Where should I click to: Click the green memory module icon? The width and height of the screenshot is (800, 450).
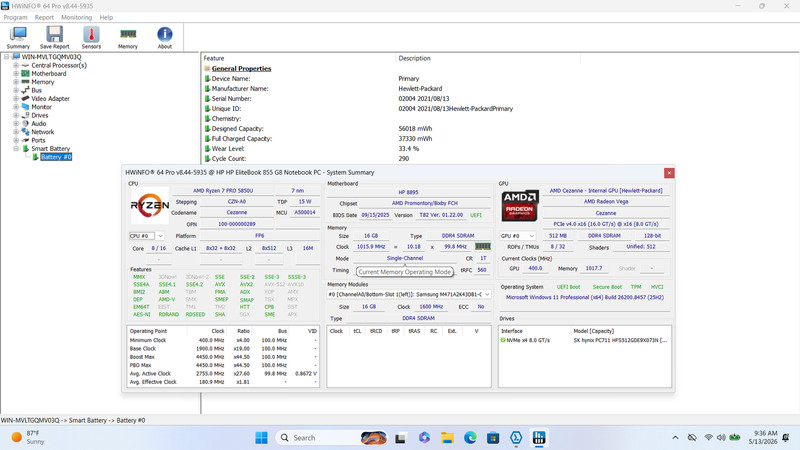(x=483, y=246)
